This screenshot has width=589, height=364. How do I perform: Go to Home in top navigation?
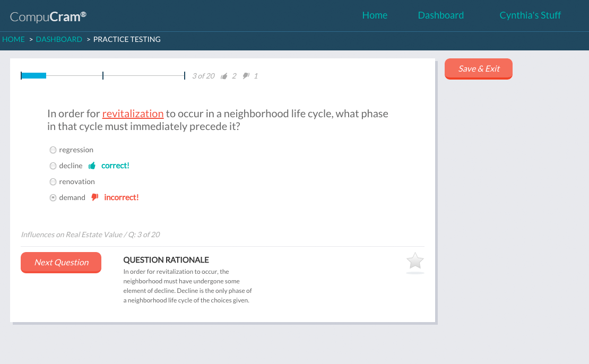[375, 15]
